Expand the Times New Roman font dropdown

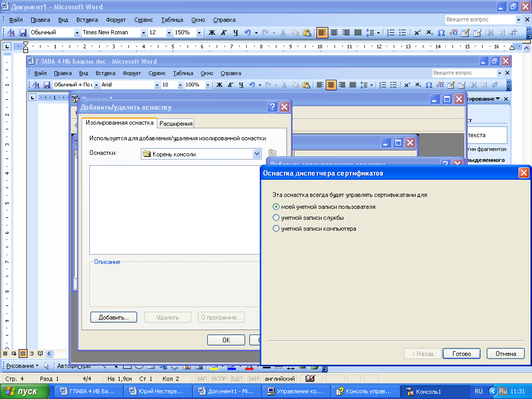pos(143,33)
